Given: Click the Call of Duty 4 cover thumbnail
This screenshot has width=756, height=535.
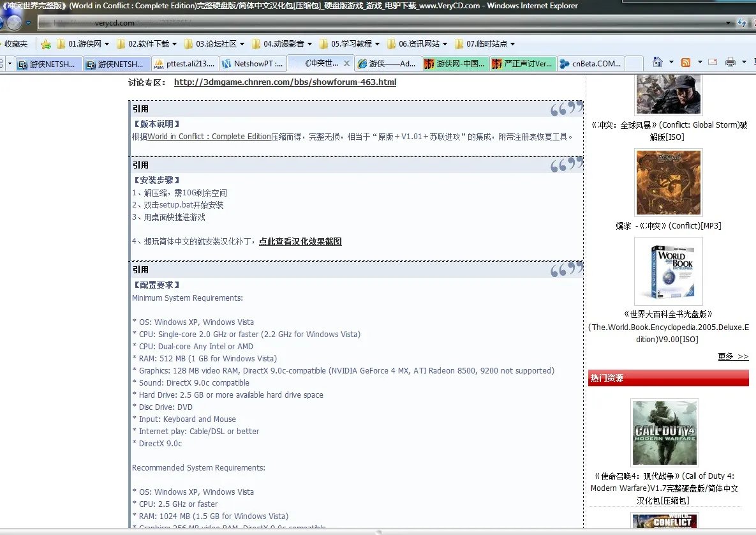Looking at the screenshot, I should [664, 432].
